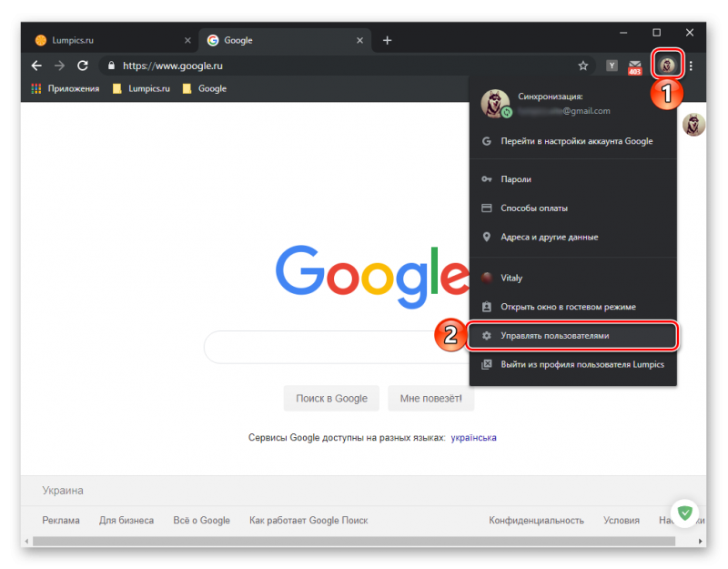This screenshot has width=728, height=569.
Task: Open Как работает Google Поиск link
Action: tap(308, 520)
